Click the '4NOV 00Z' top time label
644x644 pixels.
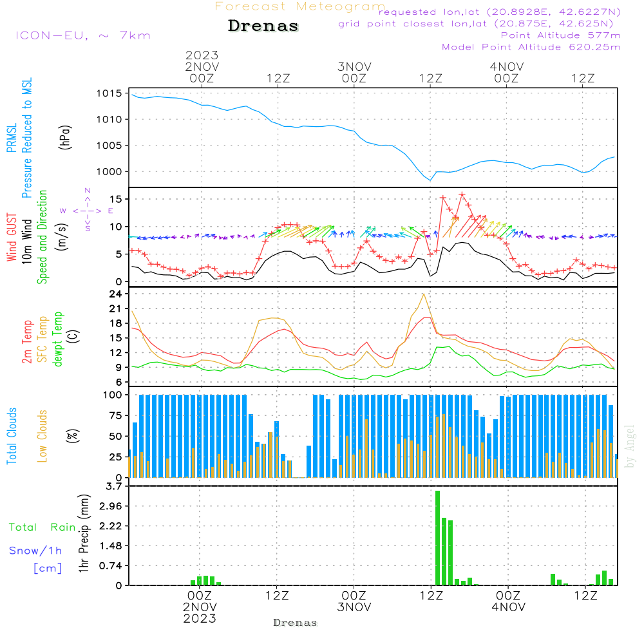(506, 72)
